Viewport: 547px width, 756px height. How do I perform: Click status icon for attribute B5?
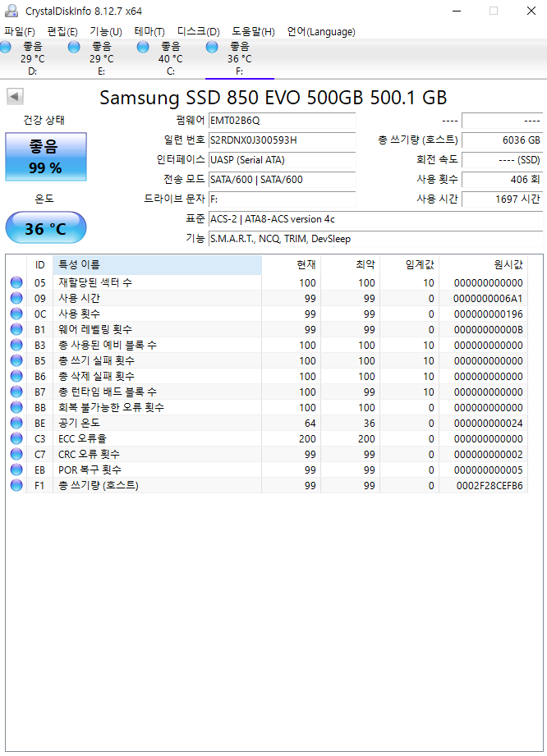click(x=16, y=360)
